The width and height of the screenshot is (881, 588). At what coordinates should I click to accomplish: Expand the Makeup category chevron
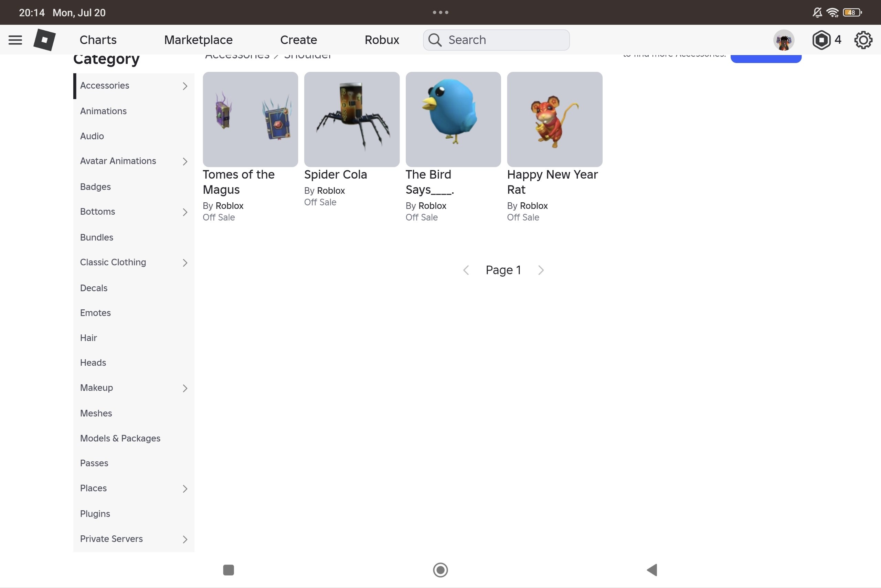(185, 388)
